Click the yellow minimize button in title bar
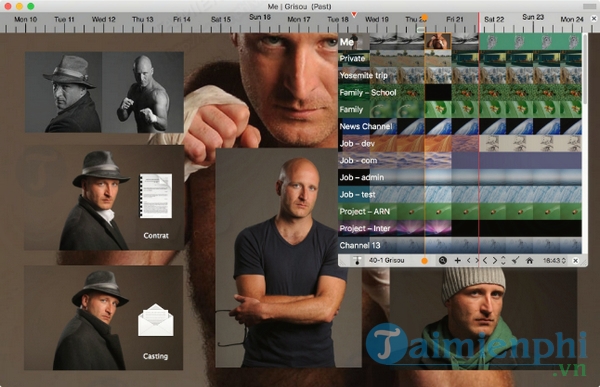 (x=19, y=6)
